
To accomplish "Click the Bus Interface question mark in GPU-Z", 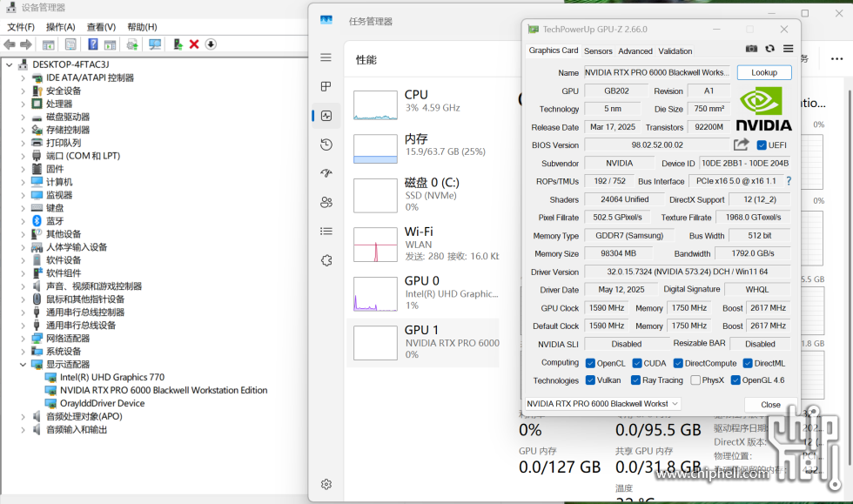I will pos(789,181).
